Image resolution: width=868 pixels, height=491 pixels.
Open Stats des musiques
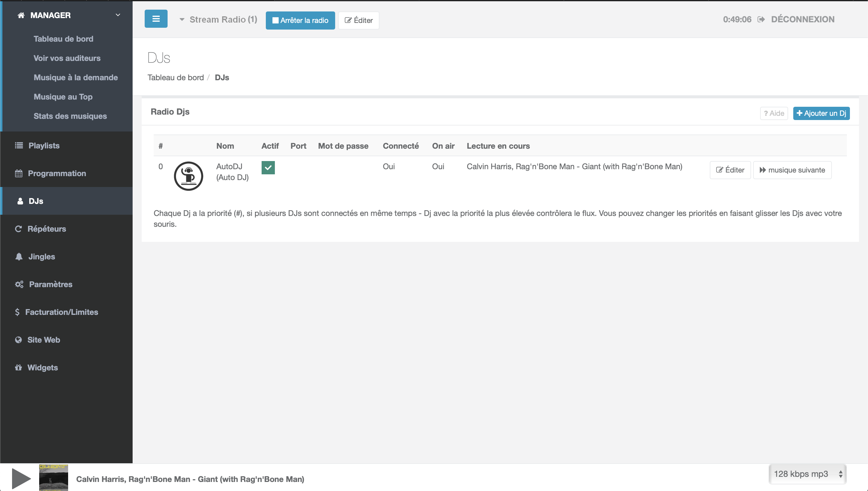click(70, 116)
